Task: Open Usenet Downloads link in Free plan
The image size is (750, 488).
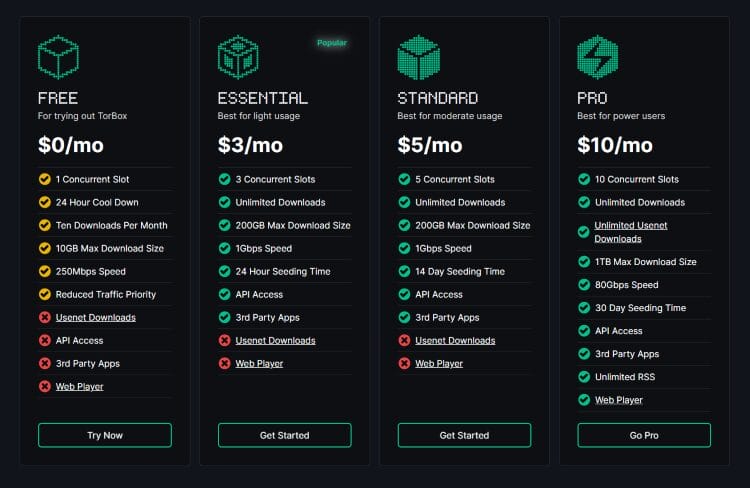Action: click(x=96, y=318)
